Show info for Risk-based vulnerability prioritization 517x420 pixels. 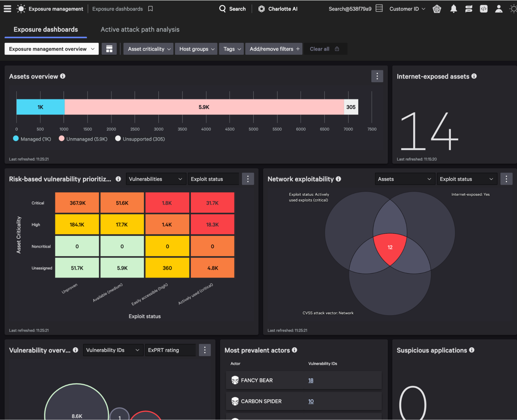tap(118, 179)
